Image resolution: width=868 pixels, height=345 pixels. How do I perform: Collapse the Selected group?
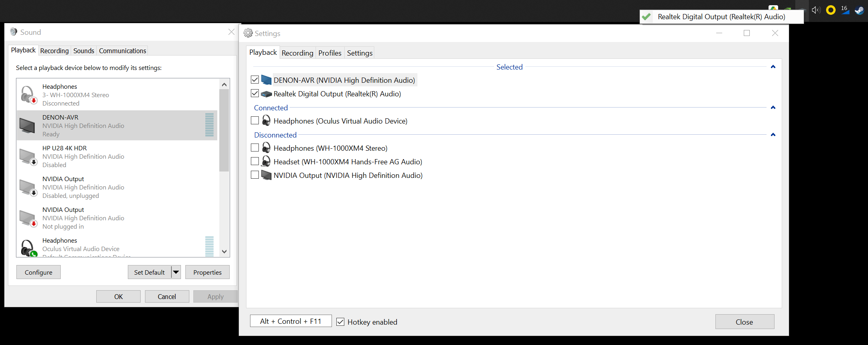click(773, 67)
